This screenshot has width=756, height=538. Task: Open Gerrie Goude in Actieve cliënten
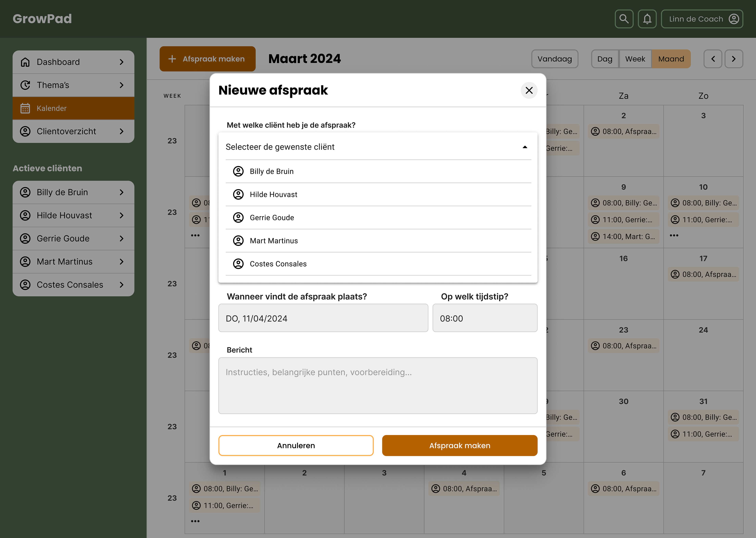coord(73,239)
